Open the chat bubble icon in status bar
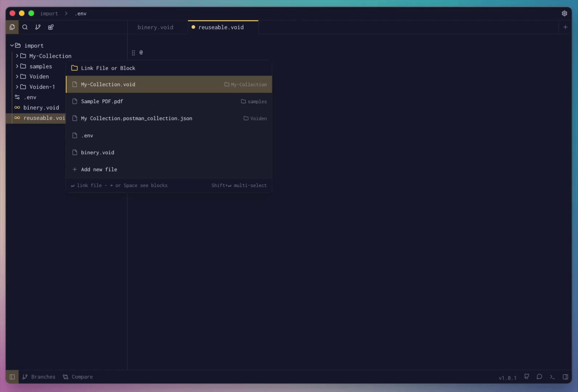The width and height of the screenshot is (578, 392). [539, 377]
